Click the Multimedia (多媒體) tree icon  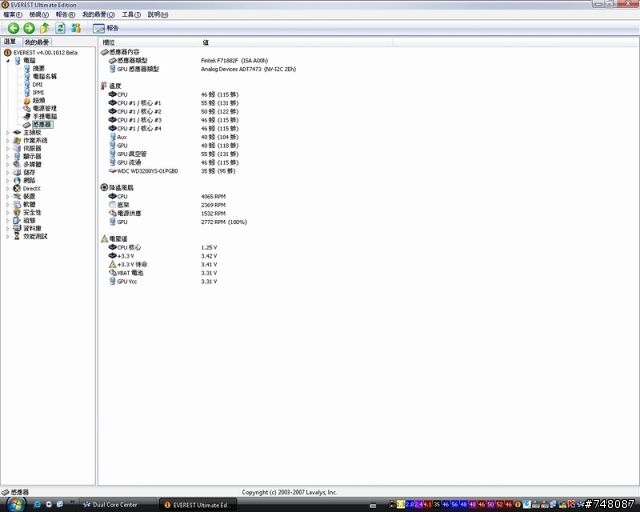tap(17, 165)
